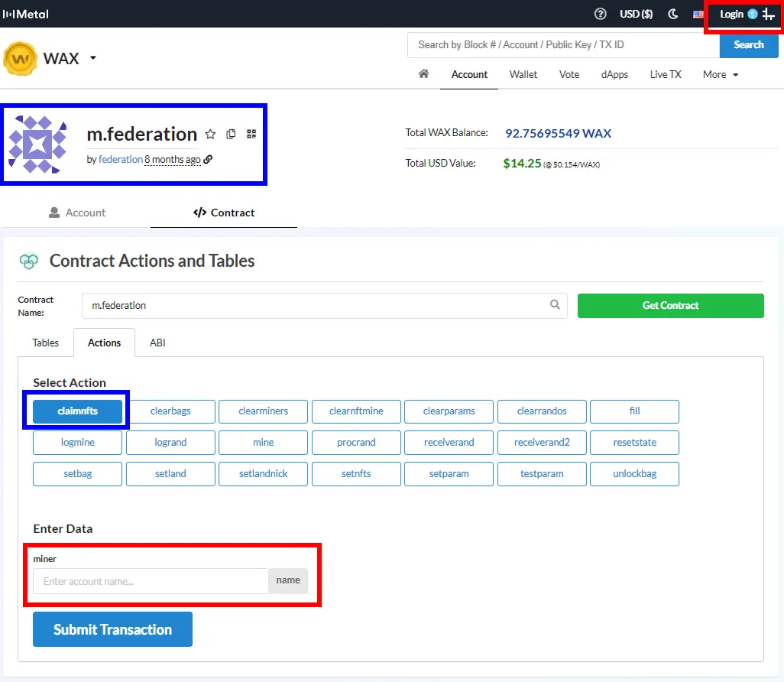Go to home via the house icon
The height and width of the screenshot is (682, 784).
pyautogui.click(x=423, y=74)
